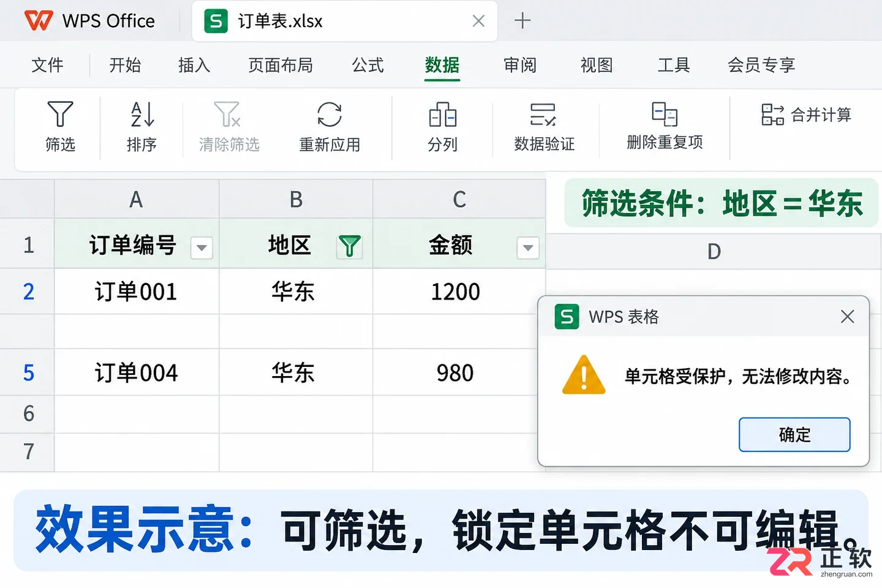Click the 确定 button in the dialog
The height and width of the screenshot is (588, 882).
[x=794, y=435]
